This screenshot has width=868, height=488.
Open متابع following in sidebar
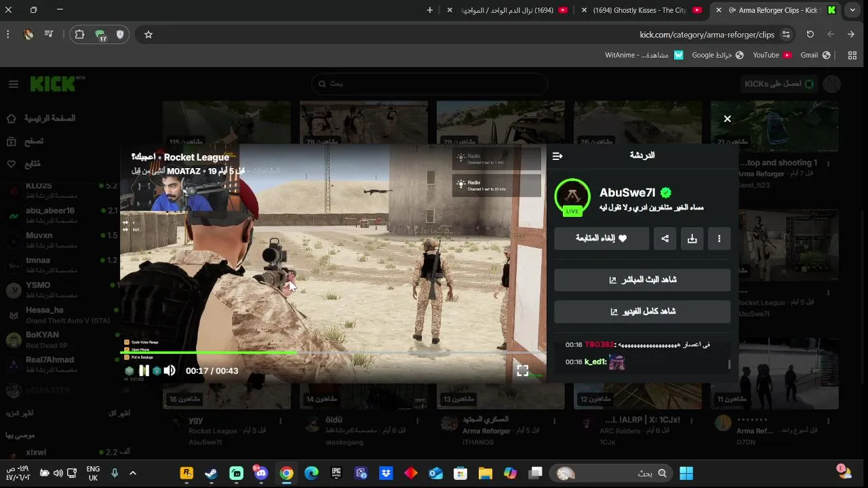point(24,164)
